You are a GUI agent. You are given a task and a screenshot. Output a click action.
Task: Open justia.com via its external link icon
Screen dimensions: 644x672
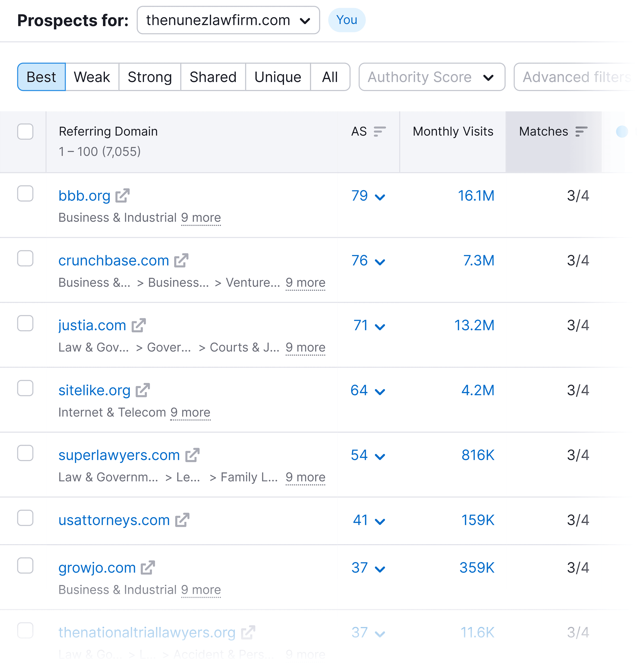tap(139, 324)
